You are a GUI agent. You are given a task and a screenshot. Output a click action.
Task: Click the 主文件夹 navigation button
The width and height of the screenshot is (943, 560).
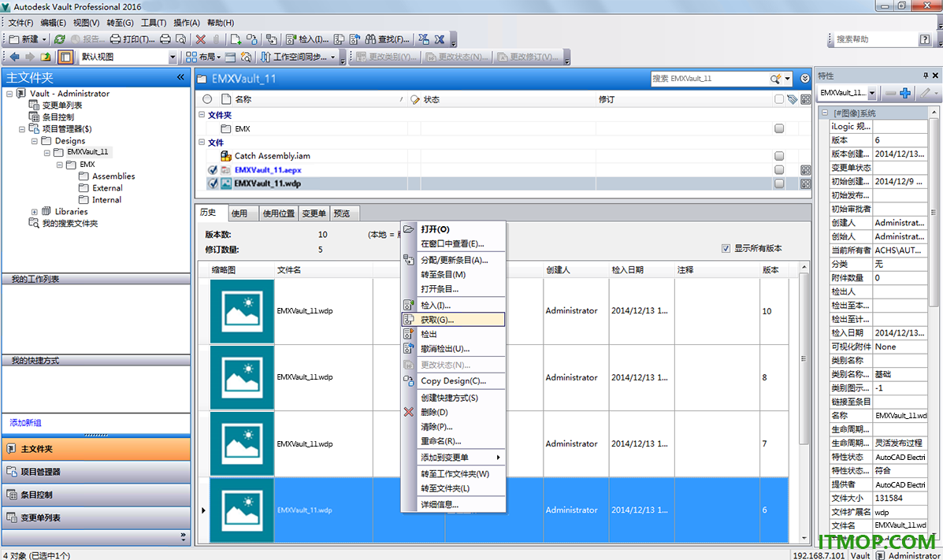point(96,449)
